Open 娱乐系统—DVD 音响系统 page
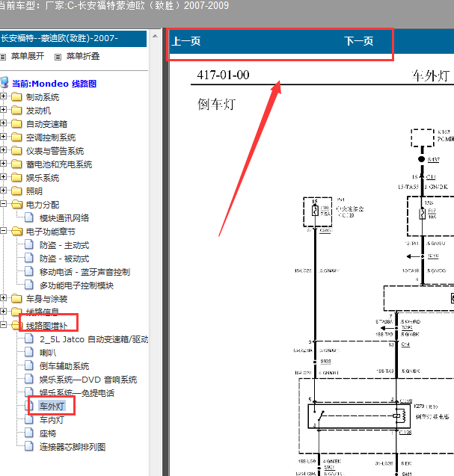 pyautogui.click(x=88, y=380)
